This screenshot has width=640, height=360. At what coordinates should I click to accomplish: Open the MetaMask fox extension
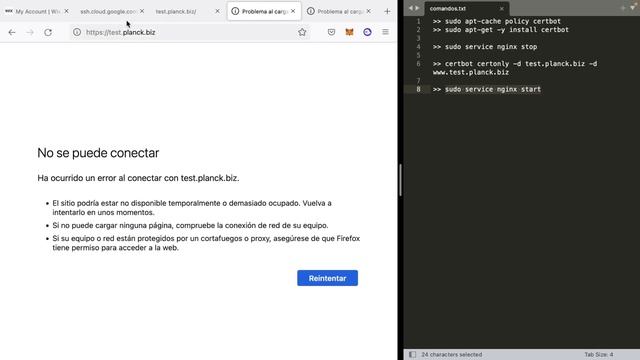(349, 32)
